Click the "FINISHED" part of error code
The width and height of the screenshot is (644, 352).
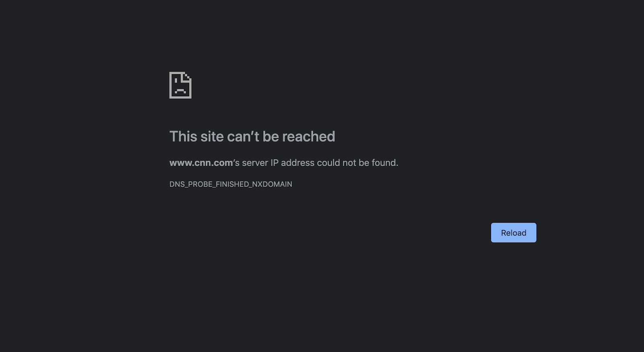[232, 184]
